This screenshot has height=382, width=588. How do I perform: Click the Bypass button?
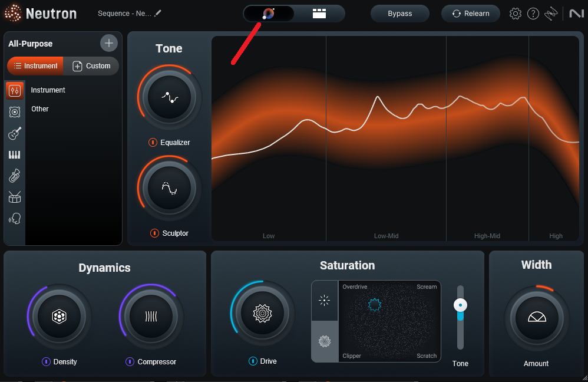tap(400, 13)
